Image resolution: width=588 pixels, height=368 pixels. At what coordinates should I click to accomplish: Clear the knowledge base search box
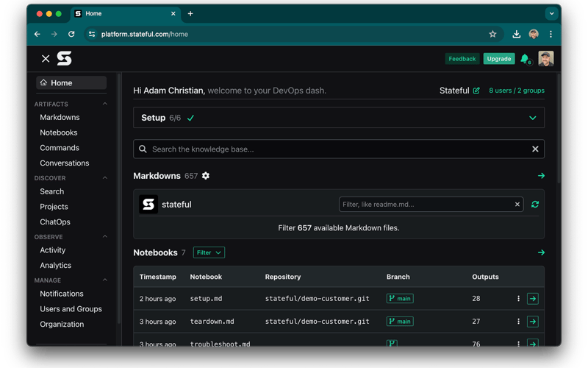click(x=535, y=149)
